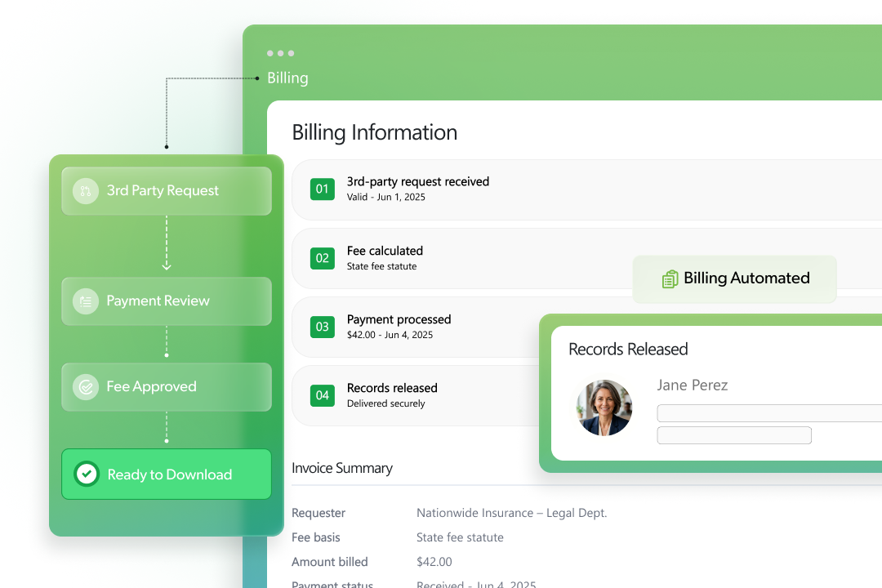Click the Invoice Summary heading
This screenshot has height=588, width=882.
(342, 468)
